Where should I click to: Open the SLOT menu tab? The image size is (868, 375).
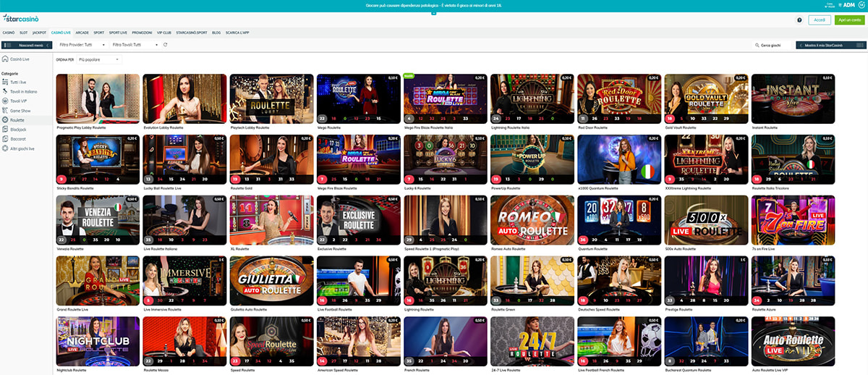click(24, 33)
